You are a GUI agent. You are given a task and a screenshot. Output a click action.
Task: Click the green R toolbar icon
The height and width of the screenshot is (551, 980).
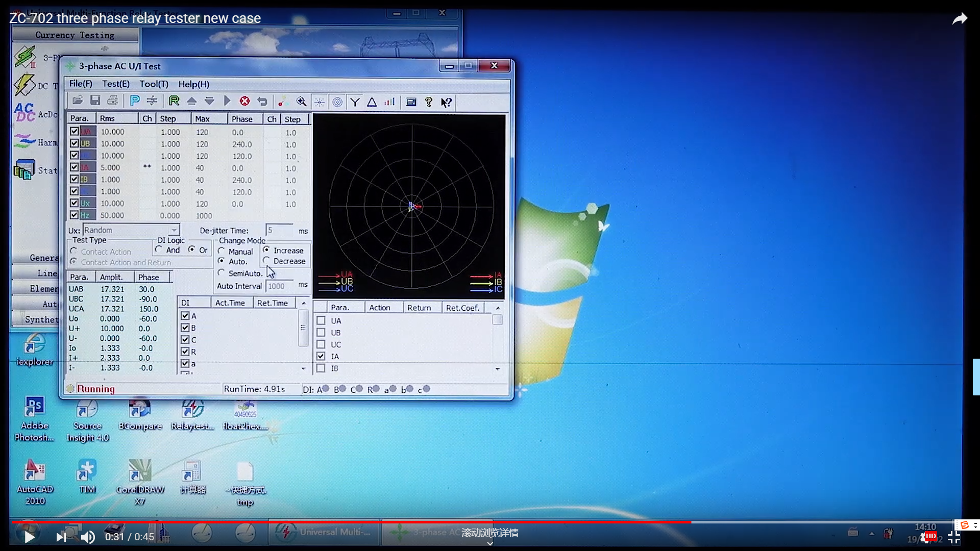point(174,101)
